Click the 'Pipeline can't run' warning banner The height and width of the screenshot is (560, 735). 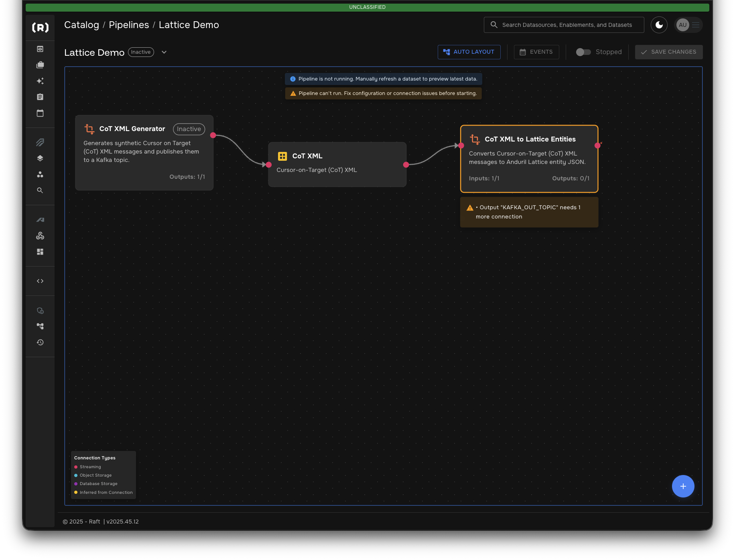pos(384,93)
